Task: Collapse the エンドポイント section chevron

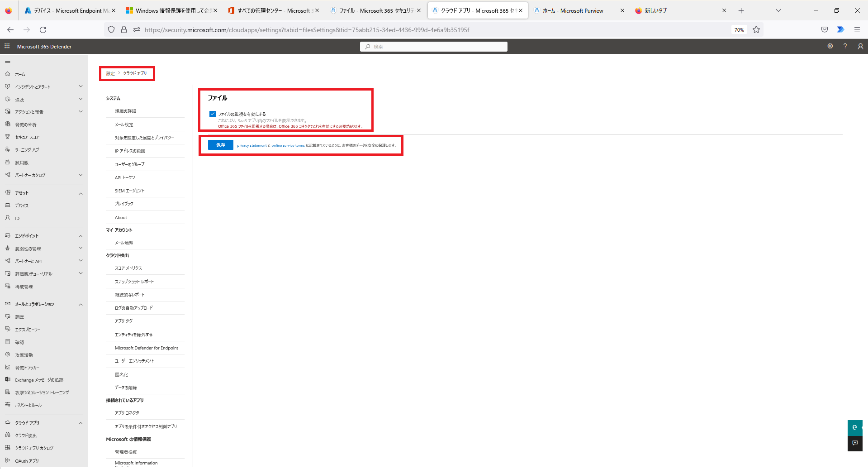Action: point(81,236)
